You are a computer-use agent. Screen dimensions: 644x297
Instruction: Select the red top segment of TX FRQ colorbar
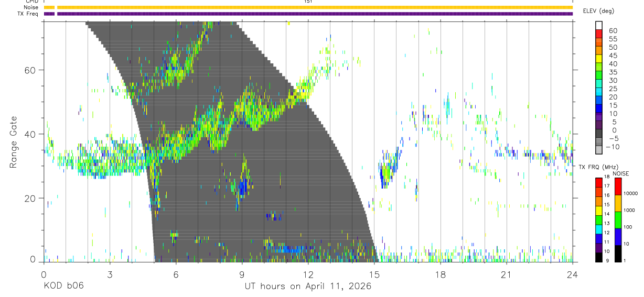click(599, 182)
